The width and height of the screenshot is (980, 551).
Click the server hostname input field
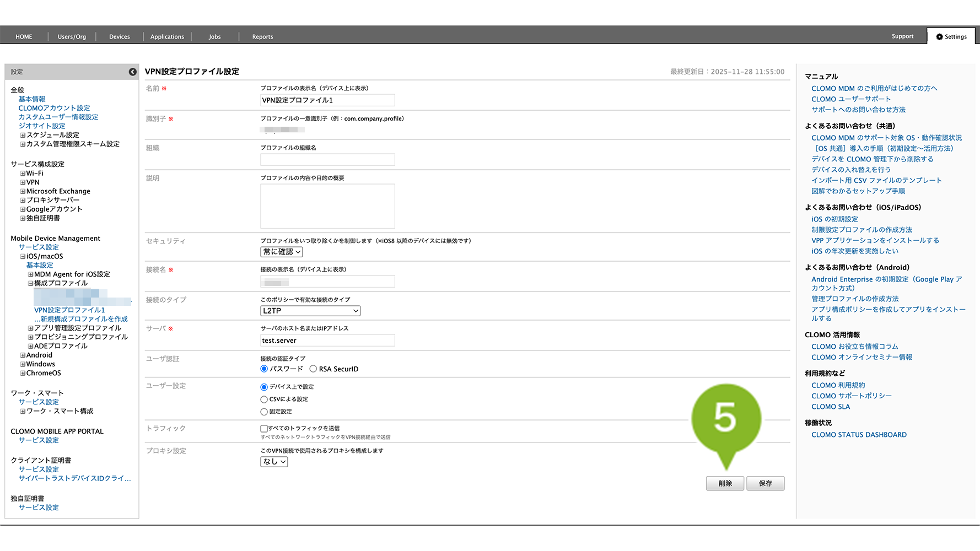pyautogui.click(x=327, y=341)
